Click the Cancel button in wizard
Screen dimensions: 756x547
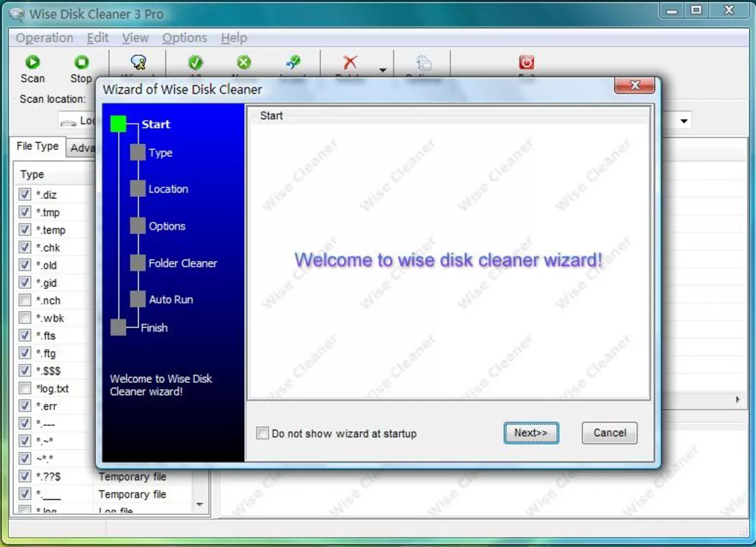[x=610, y=433]
